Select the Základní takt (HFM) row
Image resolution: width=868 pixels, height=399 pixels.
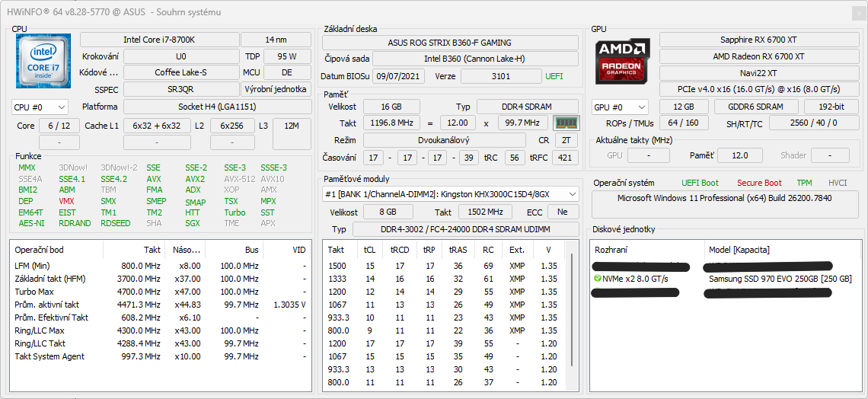161,279
